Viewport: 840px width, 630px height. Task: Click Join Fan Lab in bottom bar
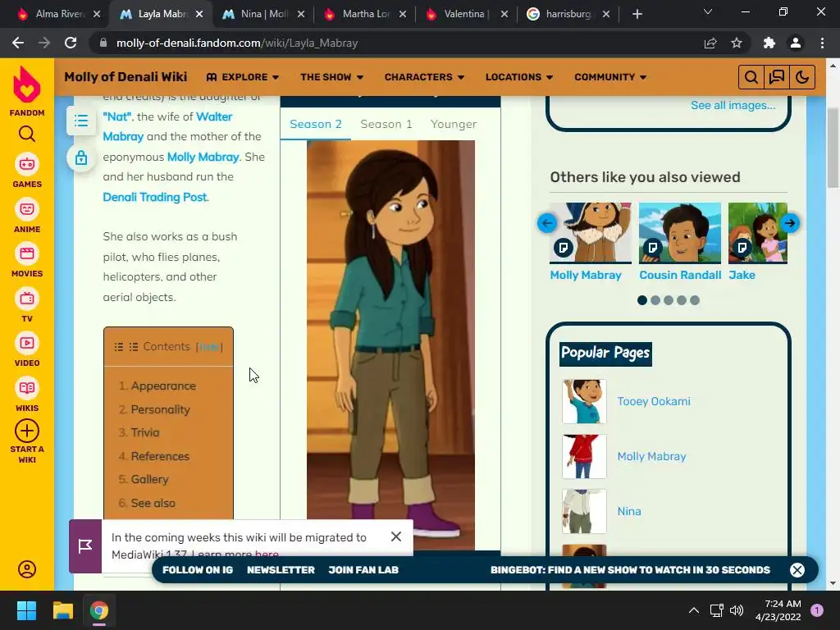tap(363, 570)
